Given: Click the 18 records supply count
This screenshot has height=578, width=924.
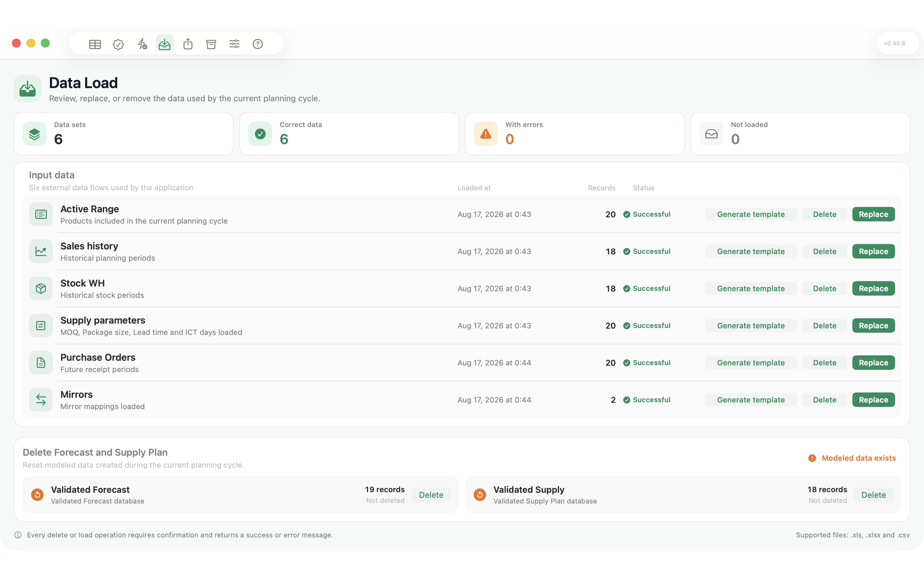Looking at the screenshot, I should click(827, 490).
